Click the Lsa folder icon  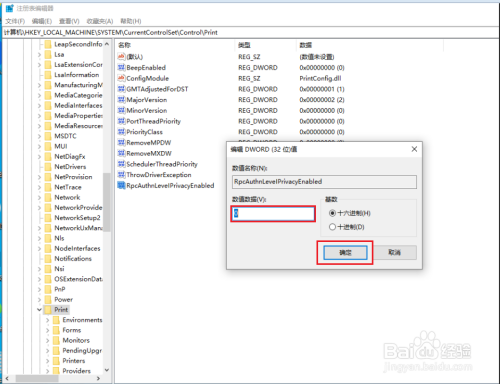click(x=48, y=55)
